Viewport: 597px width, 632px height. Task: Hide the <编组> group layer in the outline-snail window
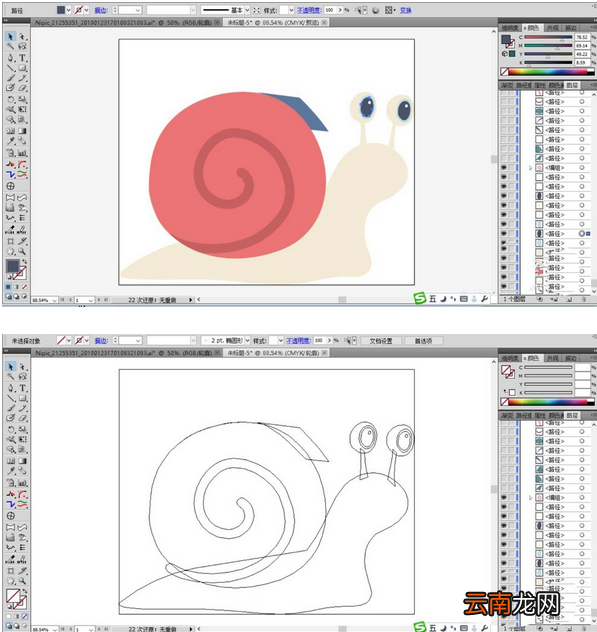(x=504, y=498)
